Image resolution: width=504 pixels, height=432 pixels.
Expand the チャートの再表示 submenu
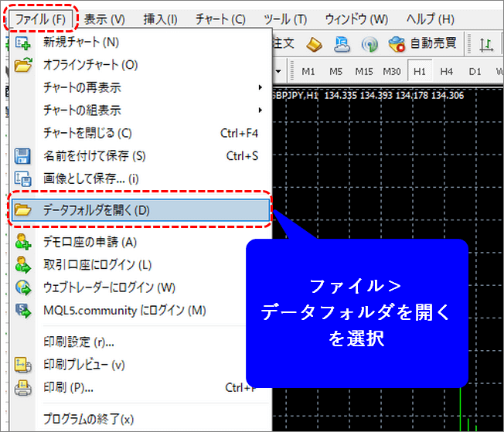pyautogui.click(x=139, y=87)
